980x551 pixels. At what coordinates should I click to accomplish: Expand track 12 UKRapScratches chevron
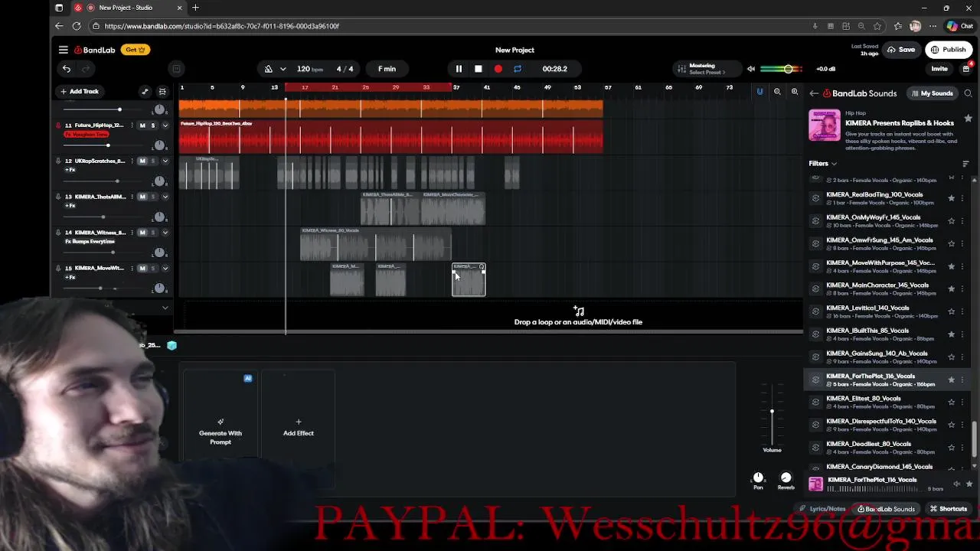point(165,161)
